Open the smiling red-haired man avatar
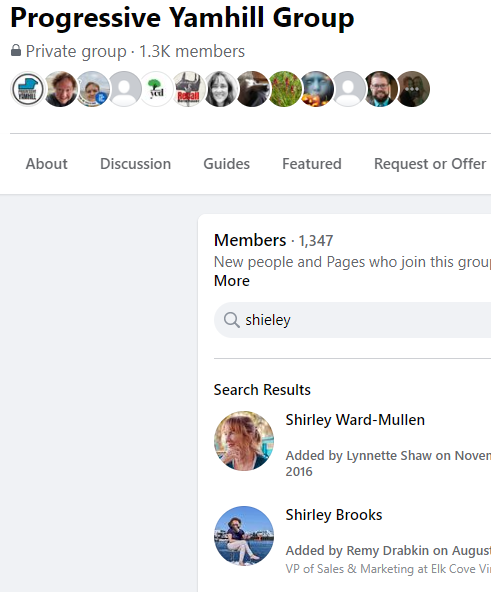 pos(60,89)
